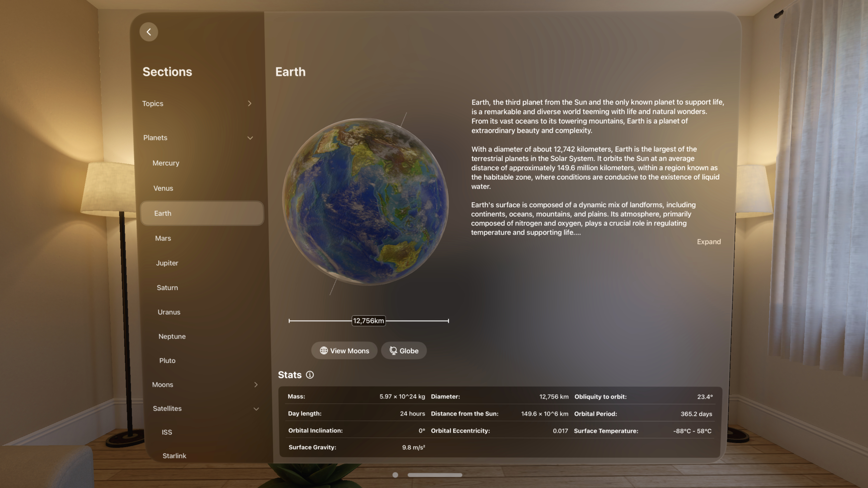Viewport: 868px width, 488px height.
Task: Click the Mass: label
Action: click(296, 397)
